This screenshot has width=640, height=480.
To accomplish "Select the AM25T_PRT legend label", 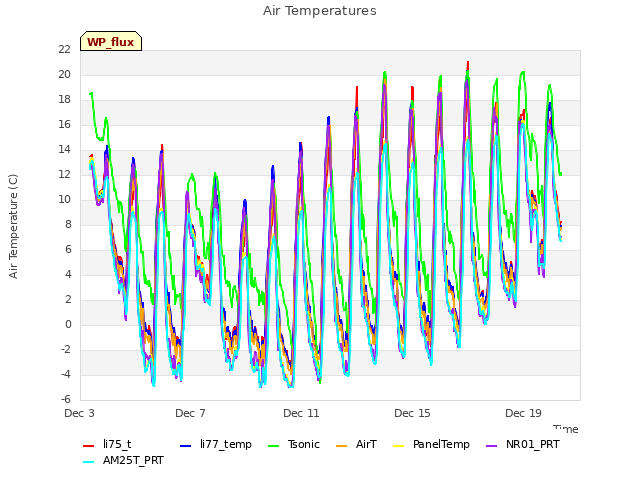I will click(133, 460).
